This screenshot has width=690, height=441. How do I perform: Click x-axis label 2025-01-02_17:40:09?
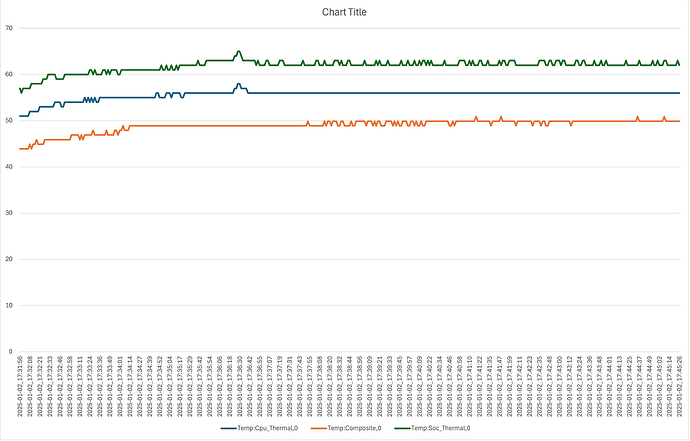[x=420, y=386]
